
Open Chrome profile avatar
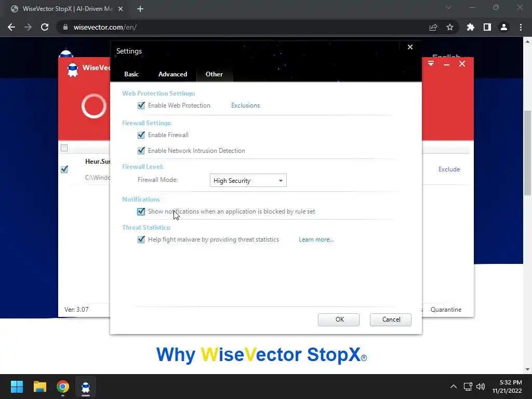click(x=504, y=27)
